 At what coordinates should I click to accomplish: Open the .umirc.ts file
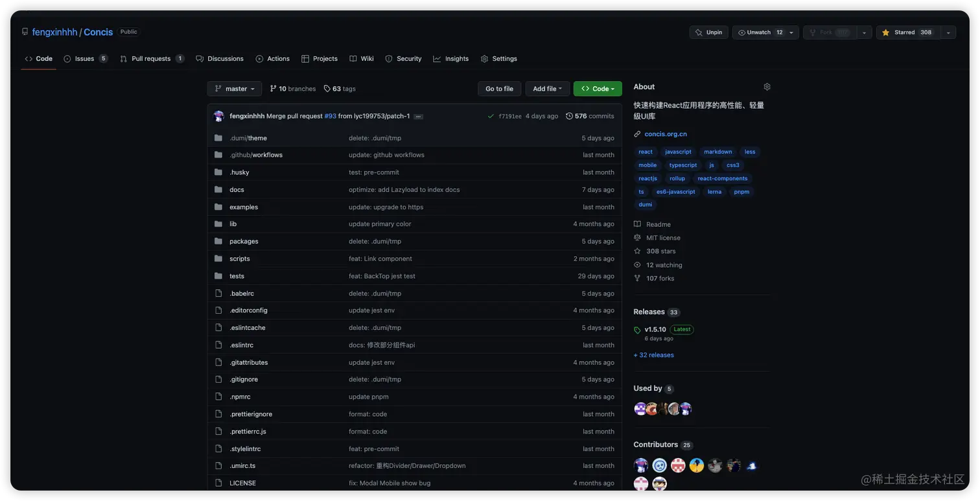(242, 465)
